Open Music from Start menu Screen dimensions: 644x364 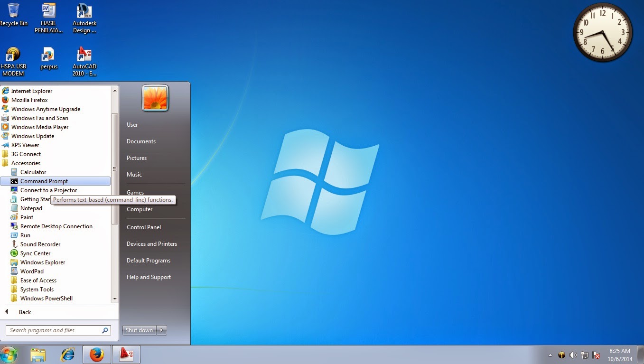134,175
